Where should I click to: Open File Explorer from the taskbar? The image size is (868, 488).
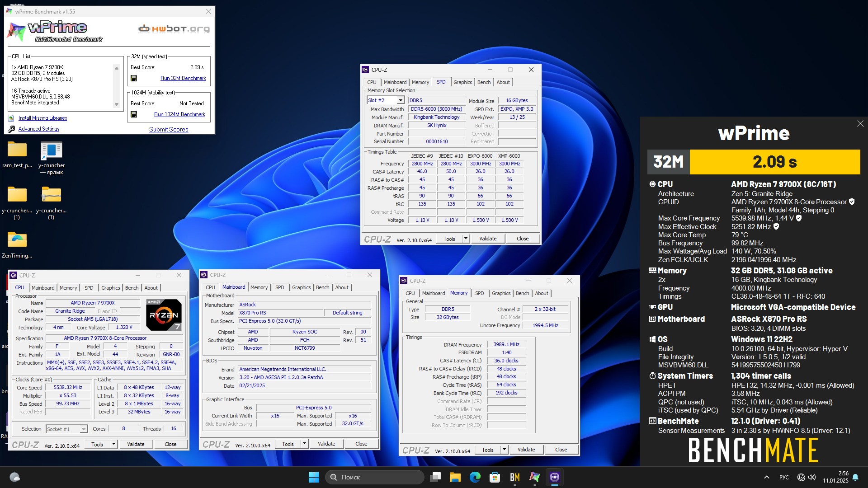tap(455, 477)
